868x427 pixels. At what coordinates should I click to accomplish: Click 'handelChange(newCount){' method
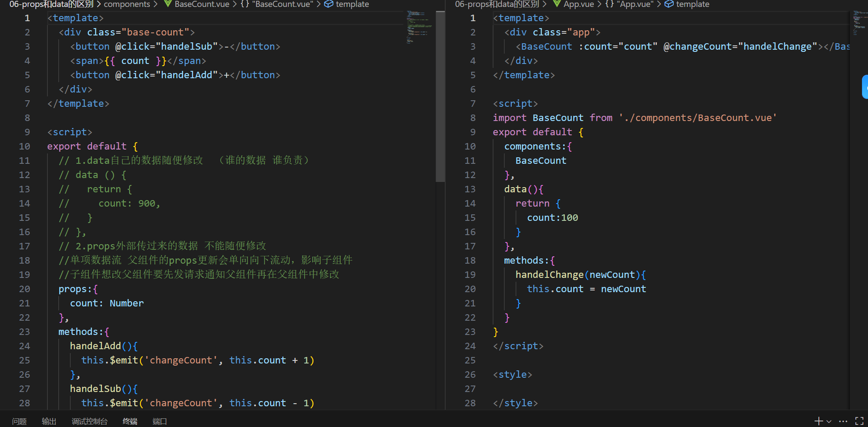coord(580,275)
